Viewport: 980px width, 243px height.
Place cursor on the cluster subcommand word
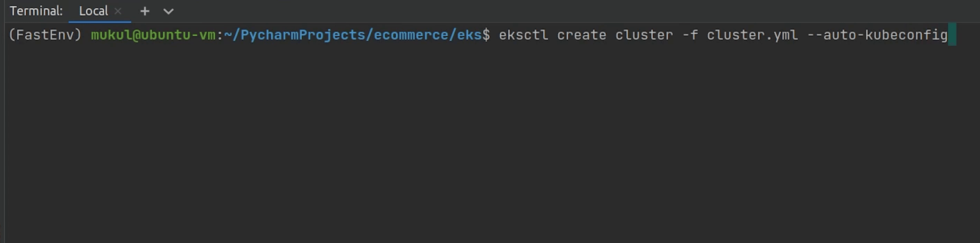644,35
